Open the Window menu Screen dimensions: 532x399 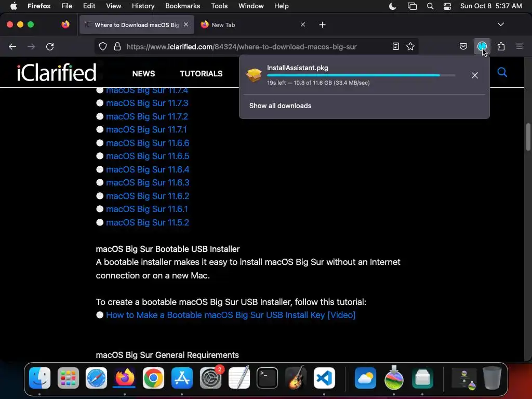coord(251,6)
